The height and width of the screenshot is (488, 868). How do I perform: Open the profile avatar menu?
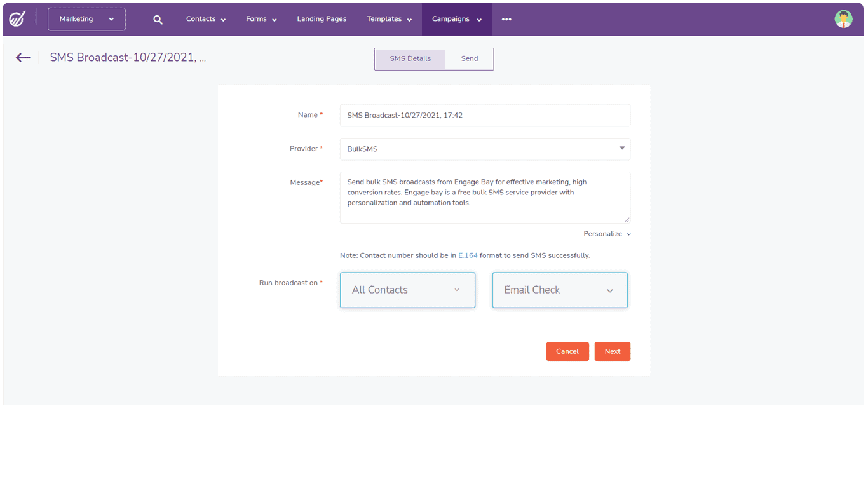point(843,18)
